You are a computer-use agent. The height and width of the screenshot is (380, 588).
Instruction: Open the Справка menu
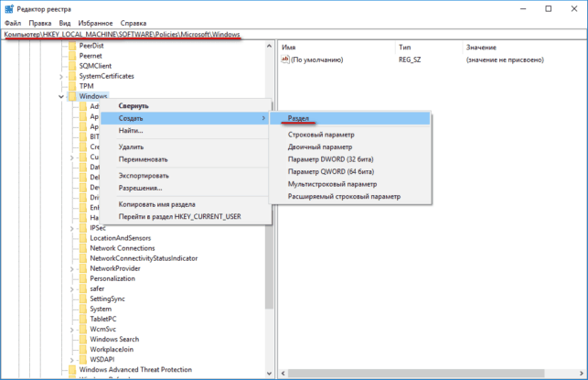pos(134,23)
